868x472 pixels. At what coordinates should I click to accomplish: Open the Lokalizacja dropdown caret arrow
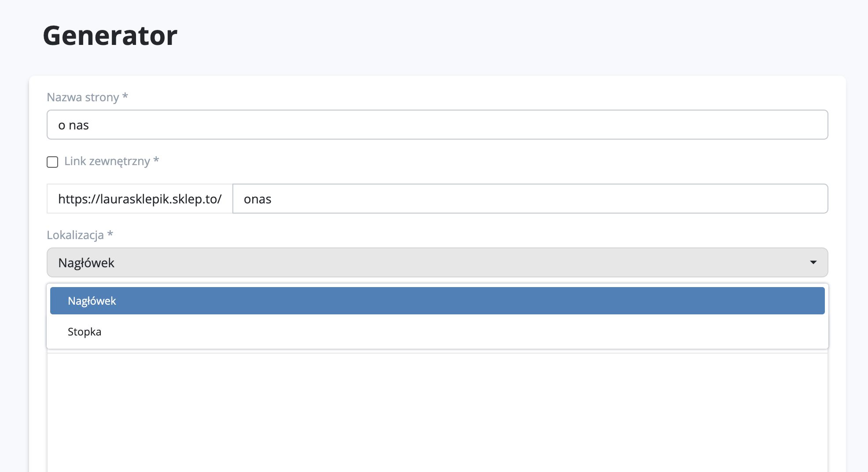coord(813,262)
